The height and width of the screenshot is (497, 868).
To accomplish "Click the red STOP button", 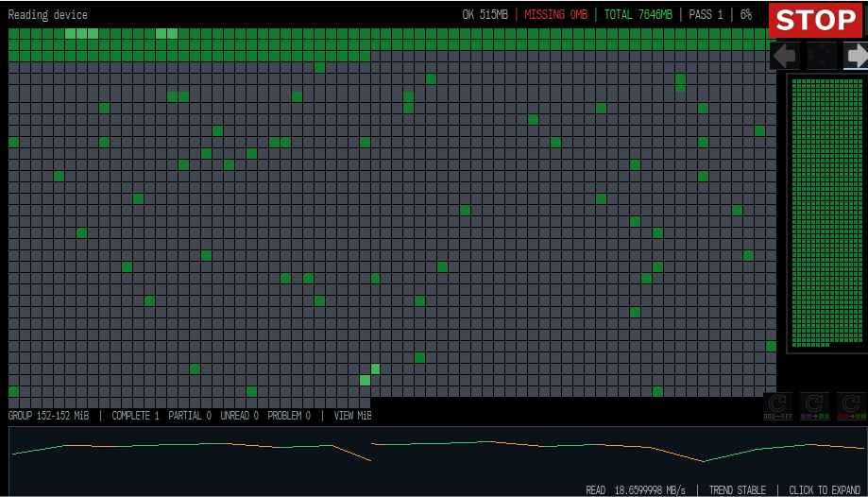I will pyautogui.click(x=815, y=20).
